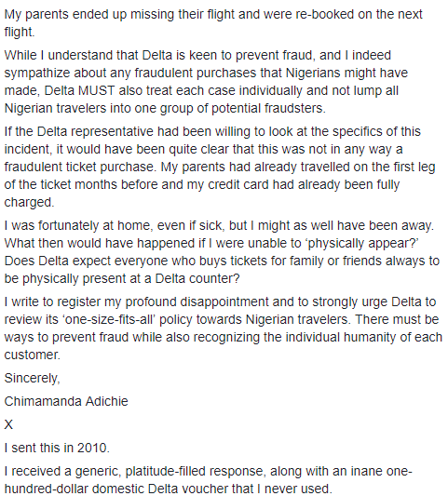448x496 pixels.
Task: Click the word 'platitude-filled' in last paragraph
Action: pos(163,471)
